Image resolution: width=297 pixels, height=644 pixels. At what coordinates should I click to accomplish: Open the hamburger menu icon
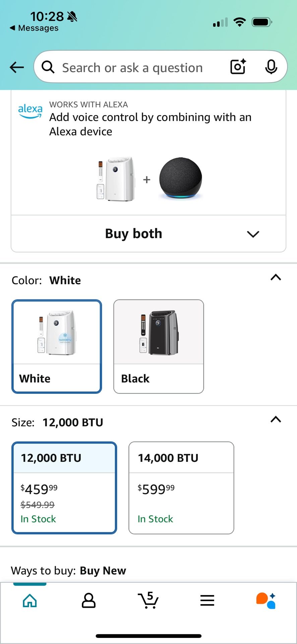(207, 600)
